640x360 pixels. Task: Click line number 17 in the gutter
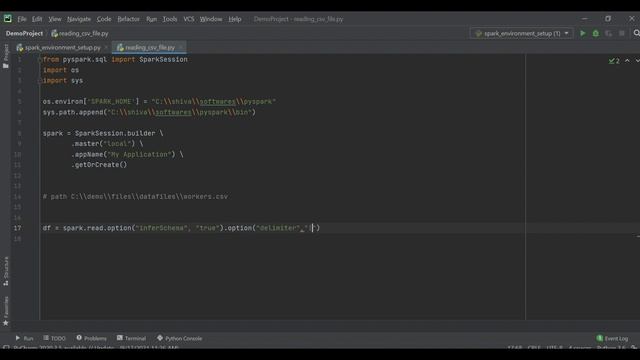pos(17,228)
